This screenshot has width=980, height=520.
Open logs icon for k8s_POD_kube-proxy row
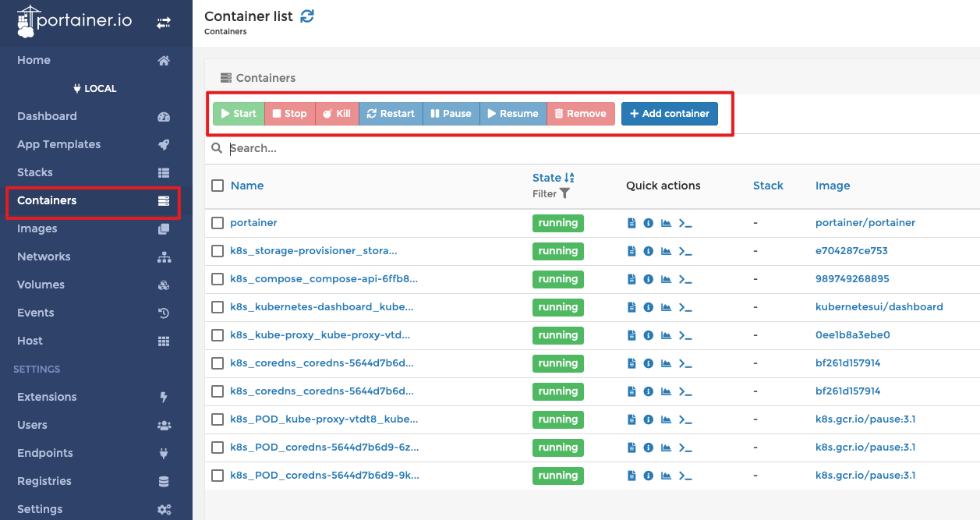tap(632, 419)
